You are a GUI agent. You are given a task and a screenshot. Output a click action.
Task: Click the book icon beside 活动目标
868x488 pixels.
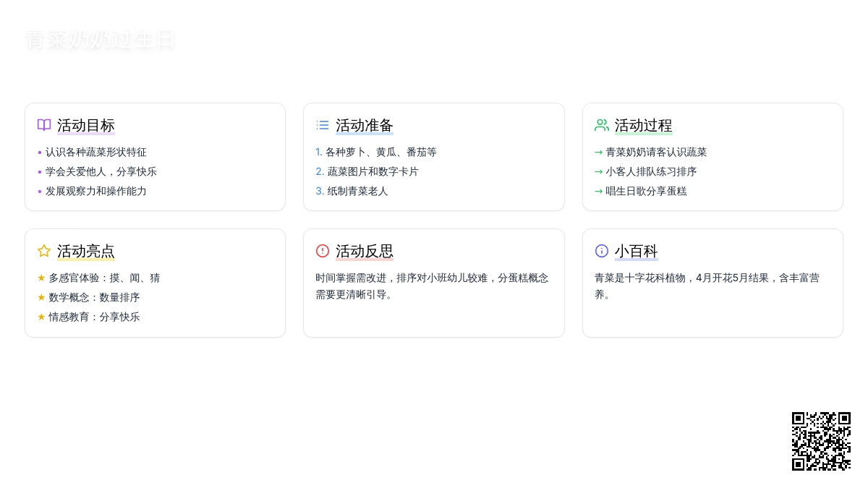coord(44,125)
